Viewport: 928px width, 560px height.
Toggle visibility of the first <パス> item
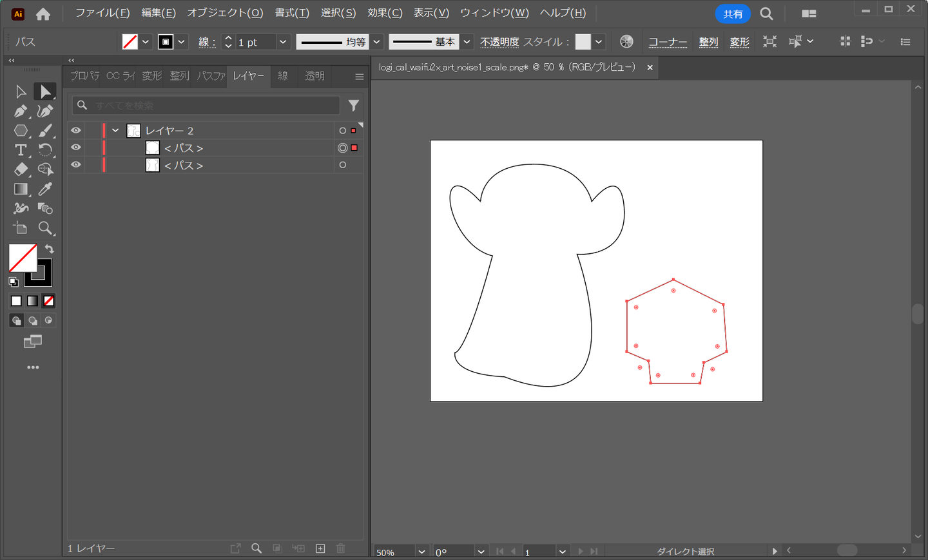76,148
